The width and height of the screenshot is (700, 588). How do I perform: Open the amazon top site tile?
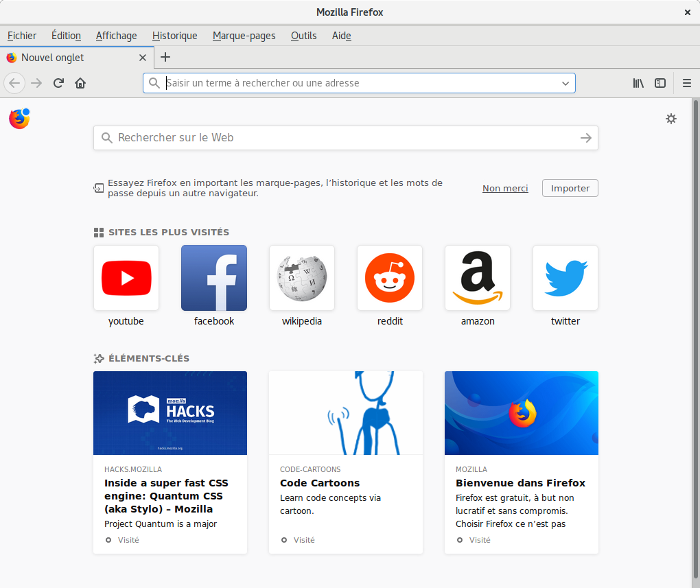[x=478, y=278]
